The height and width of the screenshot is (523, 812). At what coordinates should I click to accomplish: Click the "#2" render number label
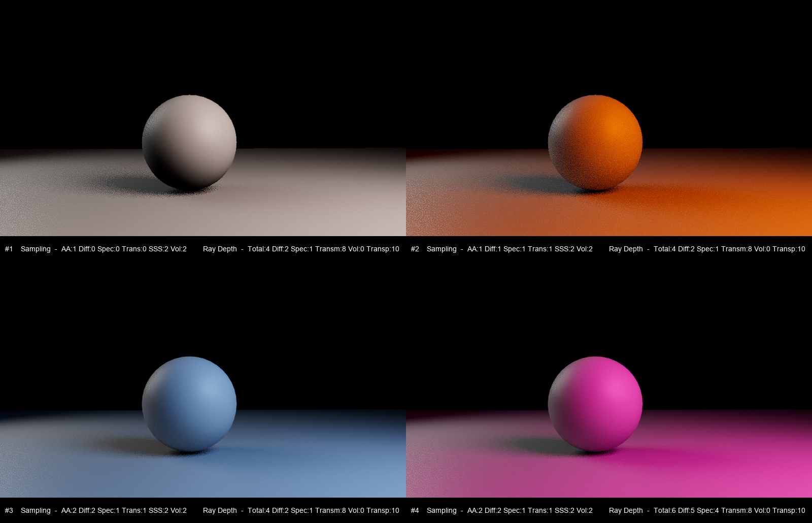click(x=415, y=249)
